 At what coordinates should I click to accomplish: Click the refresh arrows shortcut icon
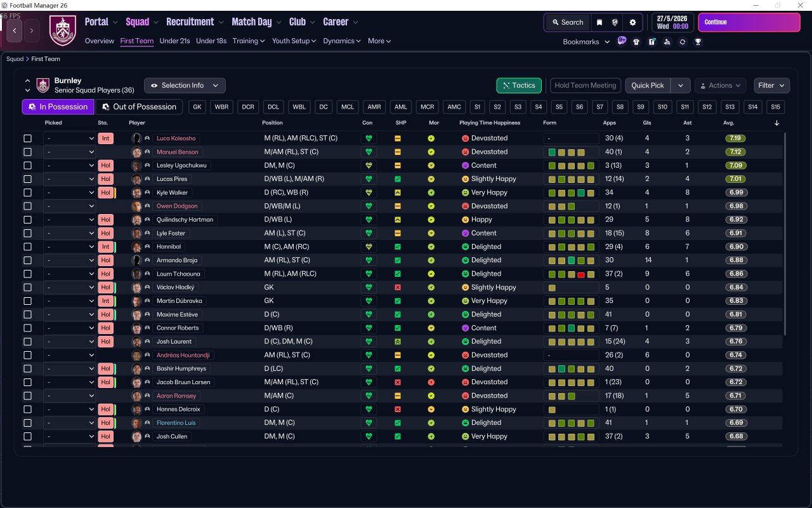tap(683, 42)
